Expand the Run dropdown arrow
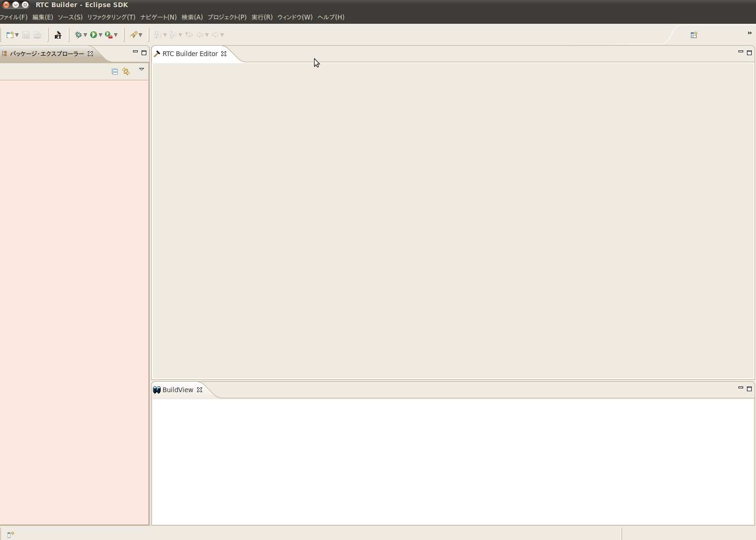This screenshot has height=540, width=756. [100, 35]
